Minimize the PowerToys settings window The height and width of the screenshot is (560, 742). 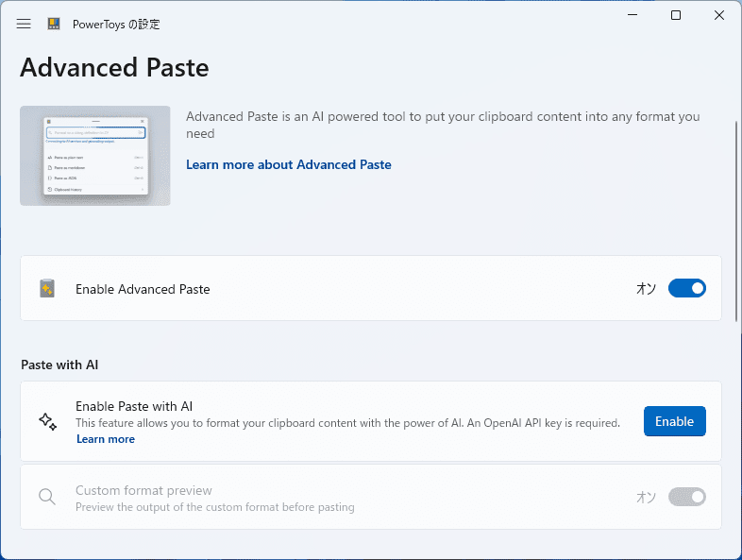point(632,15)
